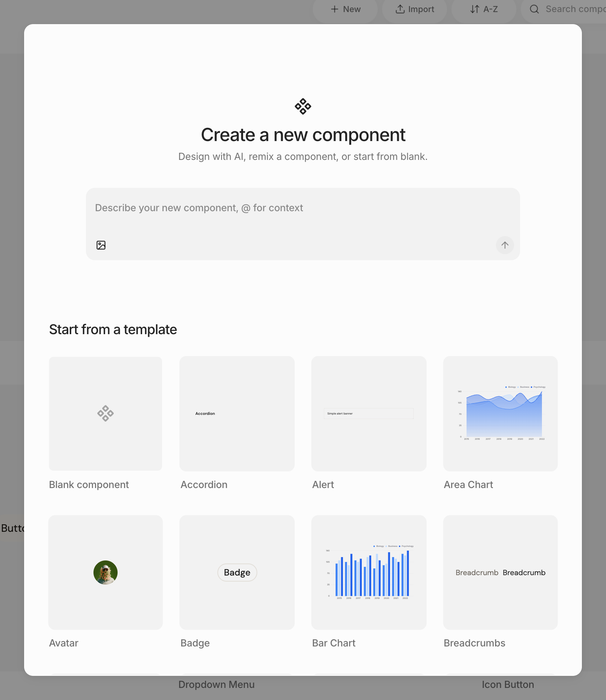
Task: Click the Import button in background toolbar
Action: pos(415,9)
